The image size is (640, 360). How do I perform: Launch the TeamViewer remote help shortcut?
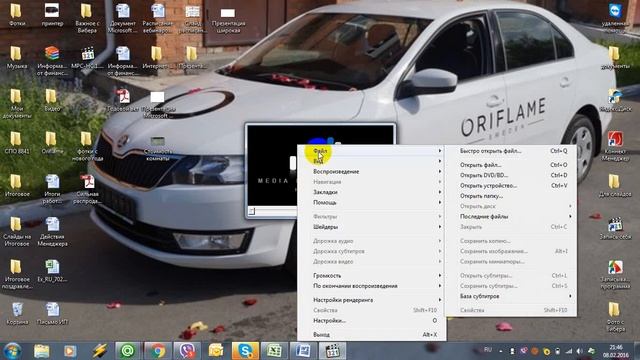[x=615, y=18]
